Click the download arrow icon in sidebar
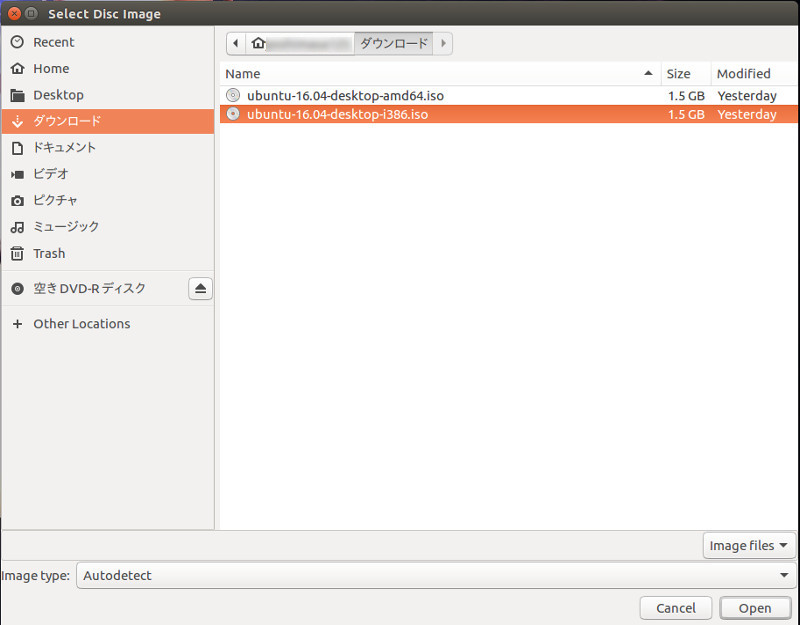 pos(17,121)
